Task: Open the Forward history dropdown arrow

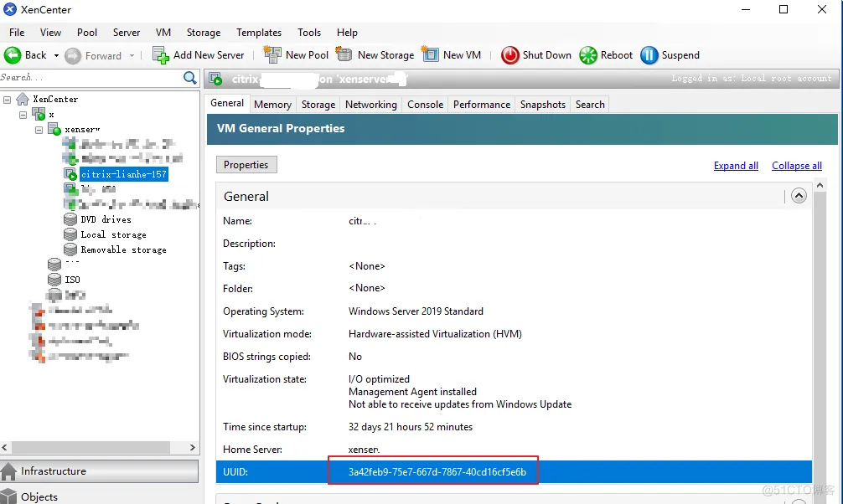Action: (132, 55)
